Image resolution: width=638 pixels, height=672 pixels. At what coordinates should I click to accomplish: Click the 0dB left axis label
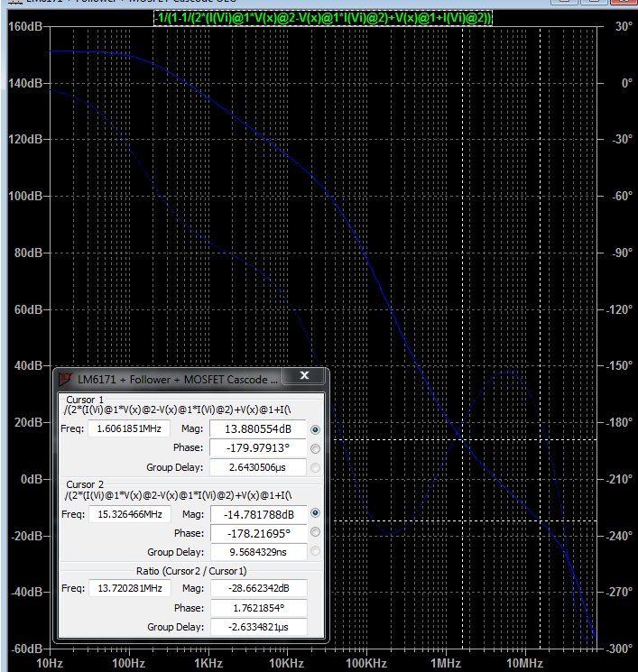tap(32, 479)
